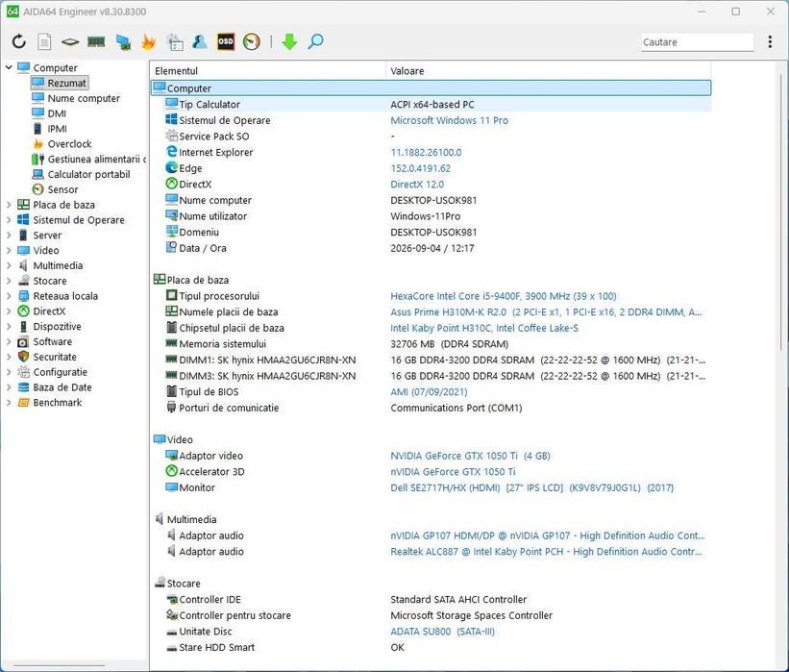
Task: Open the Realtek ALC887 audio link
Action: pos(546,552)
